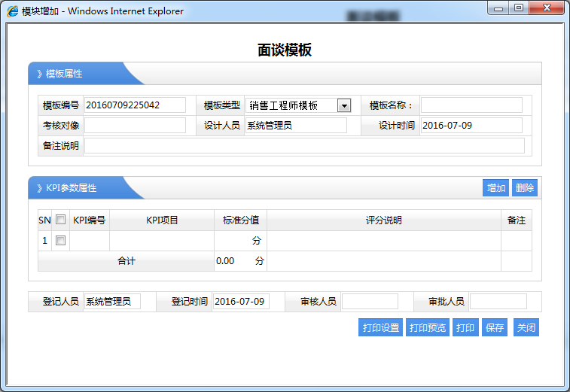Click the 备注说明 text box
The height and width of the screenshot is (392, 570).
pos(304,146)
